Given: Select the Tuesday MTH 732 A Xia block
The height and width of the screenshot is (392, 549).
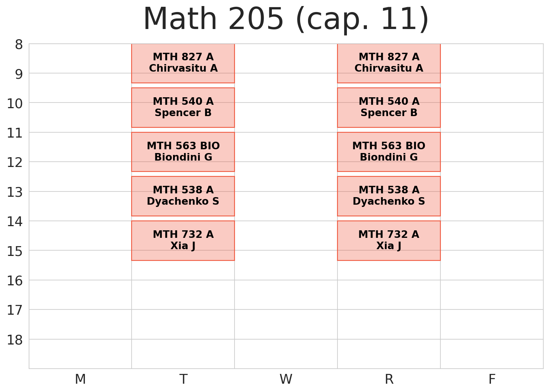Looking at the screenshot, I should click(x=183, y=240).
